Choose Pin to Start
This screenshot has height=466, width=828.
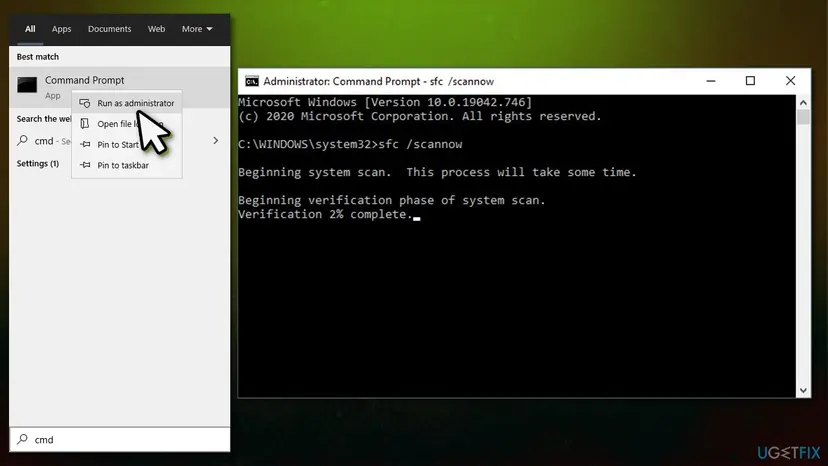[127, 144]
